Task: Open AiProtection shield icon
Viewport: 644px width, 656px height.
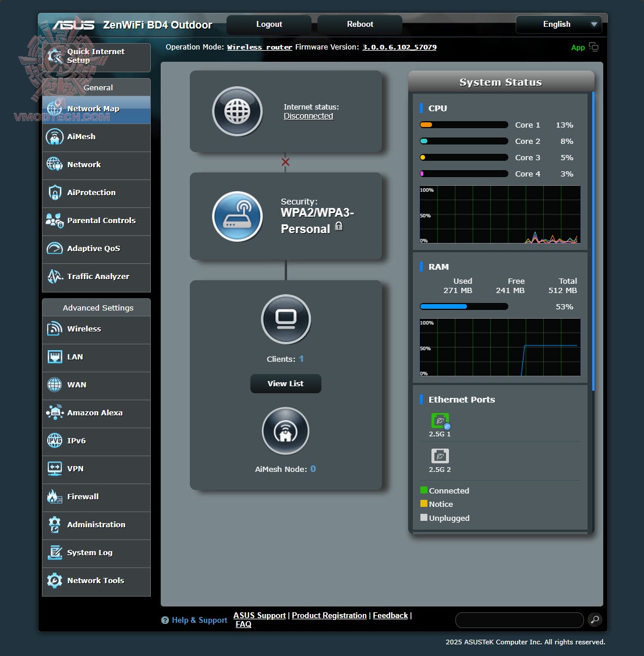Action: pyautogui.click(x=55, y=192)
